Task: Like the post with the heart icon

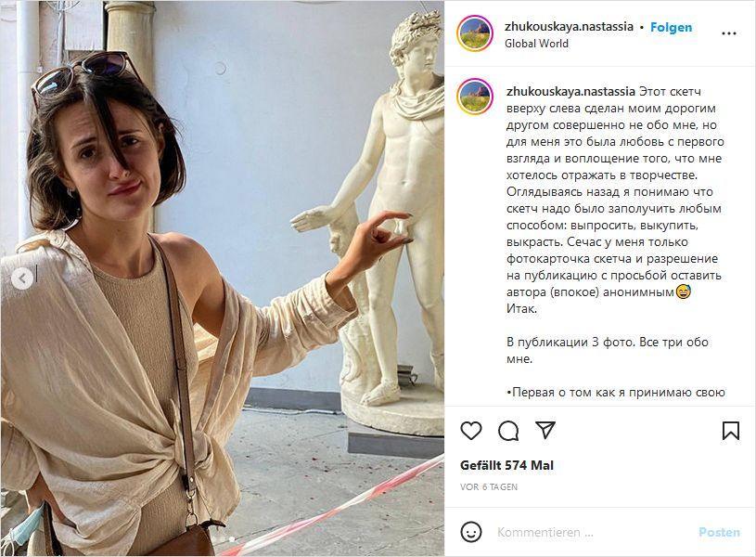Action: pyautogui.click(x=471, y=431)
